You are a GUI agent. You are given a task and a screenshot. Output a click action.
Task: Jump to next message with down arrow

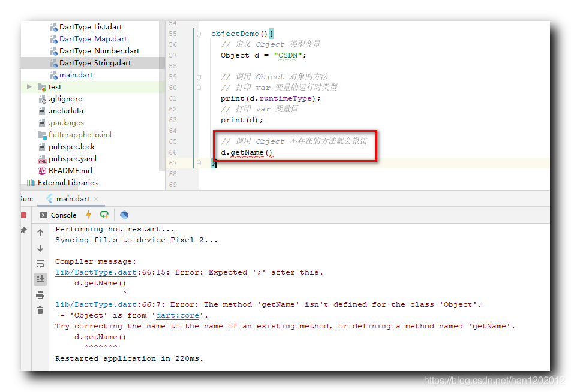[x=40, y=248]
